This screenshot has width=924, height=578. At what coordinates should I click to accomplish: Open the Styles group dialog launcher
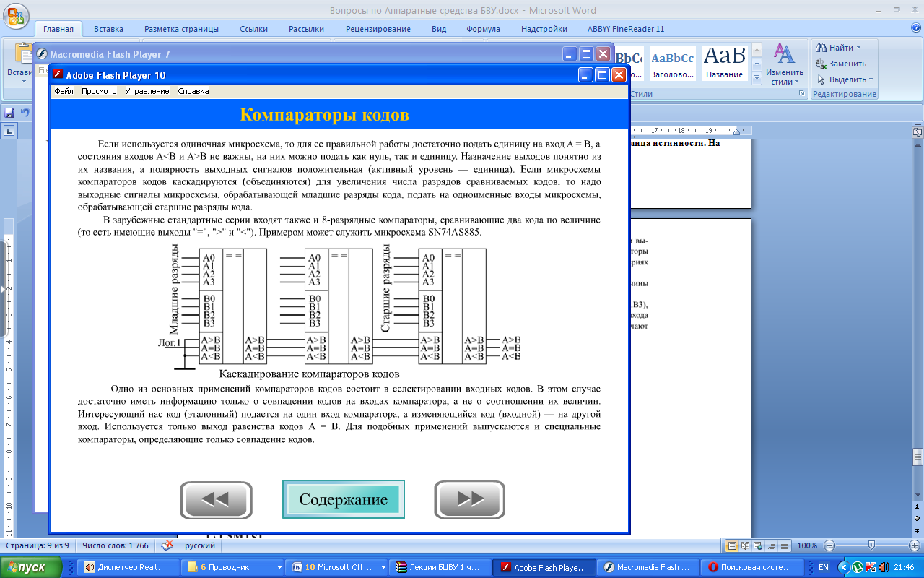click(x=801, y=94)
